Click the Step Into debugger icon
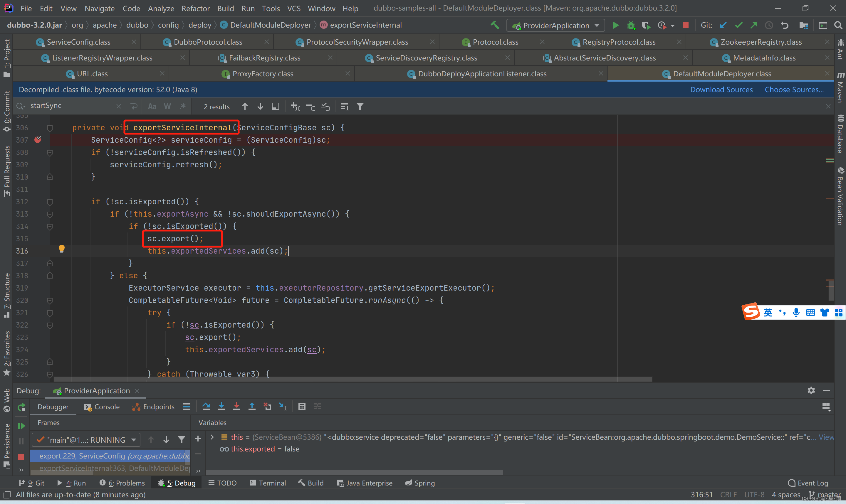The image size is (846, 504). 221,406
